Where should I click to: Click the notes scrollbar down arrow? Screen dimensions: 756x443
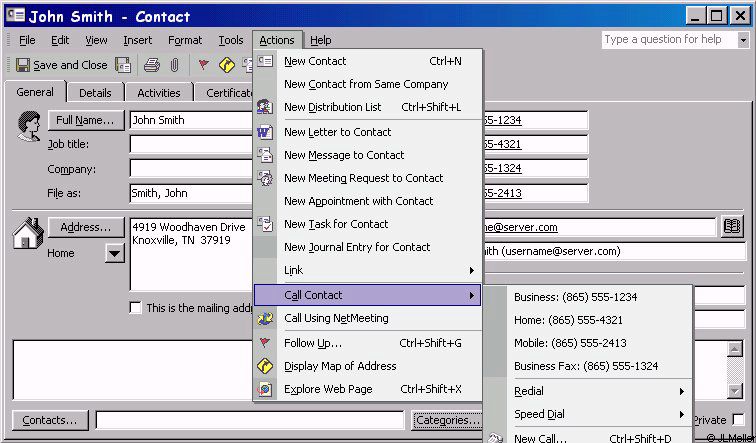734,390
